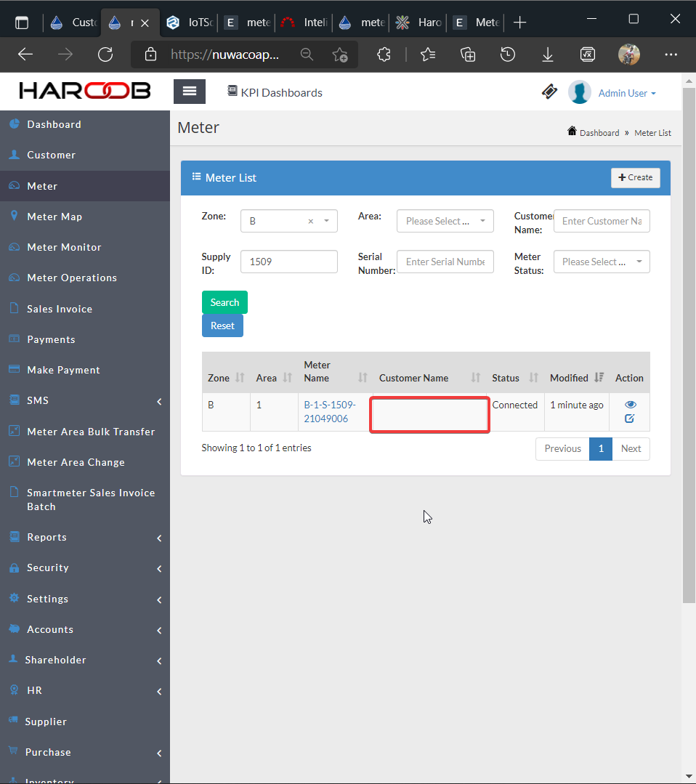
Task: Open a new browser tab
Action: click(519, 23)
